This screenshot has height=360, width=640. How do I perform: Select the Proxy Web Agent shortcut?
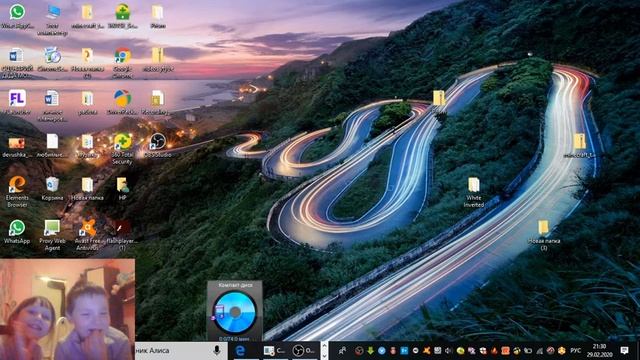point(52,234)
